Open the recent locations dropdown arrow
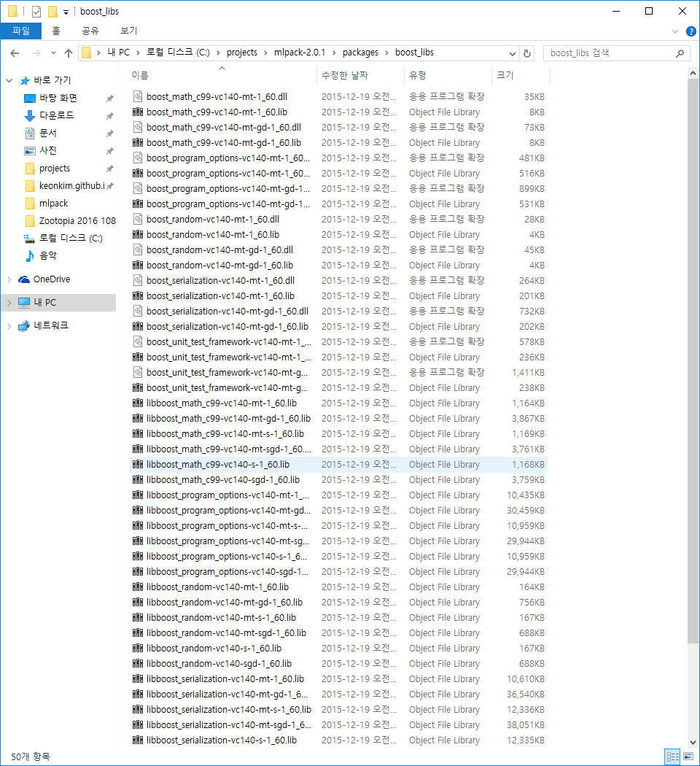 [53, 53]
